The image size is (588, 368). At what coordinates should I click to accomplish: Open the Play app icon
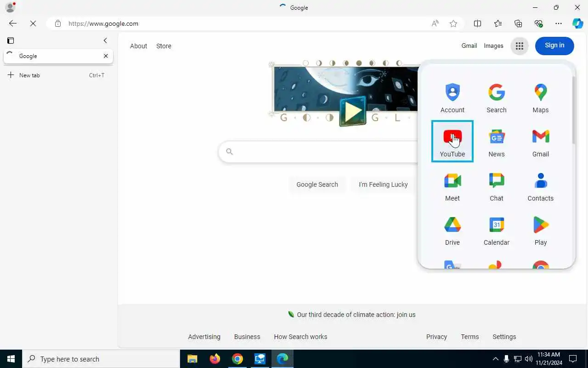pyautogui.click(x=541, y=230)
